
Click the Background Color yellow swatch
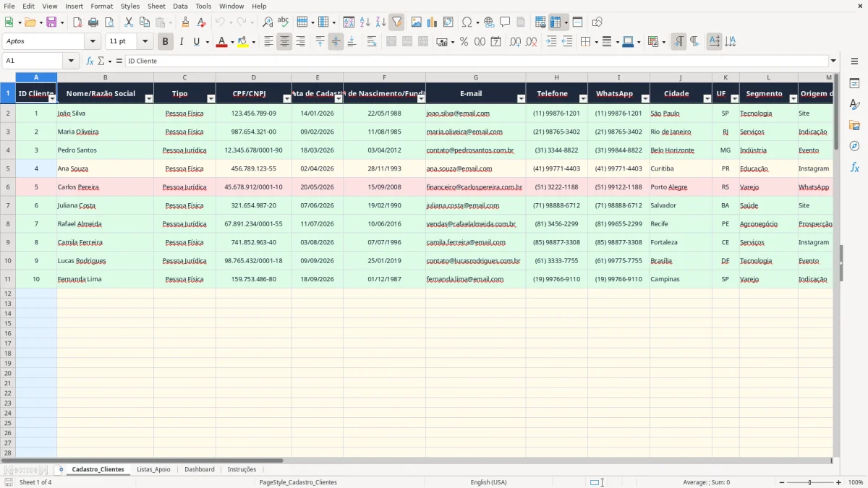242,42
